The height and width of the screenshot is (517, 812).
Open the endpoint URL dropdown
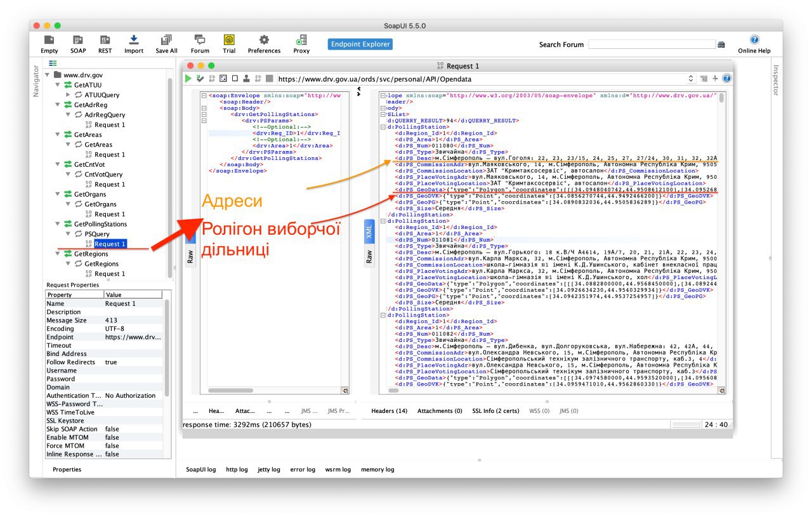(x=691, y=79)
